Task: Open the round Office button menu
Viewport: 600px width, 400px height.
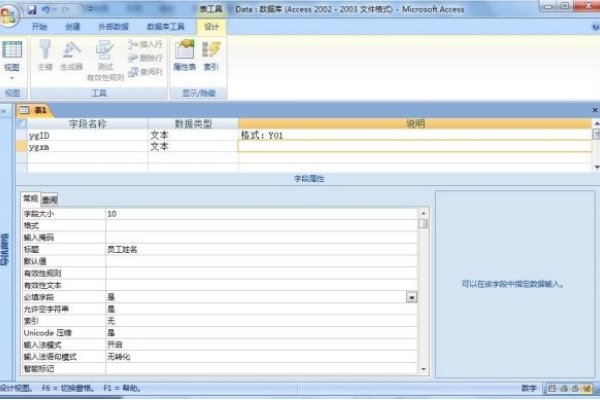Action: (x=8, y=15)
